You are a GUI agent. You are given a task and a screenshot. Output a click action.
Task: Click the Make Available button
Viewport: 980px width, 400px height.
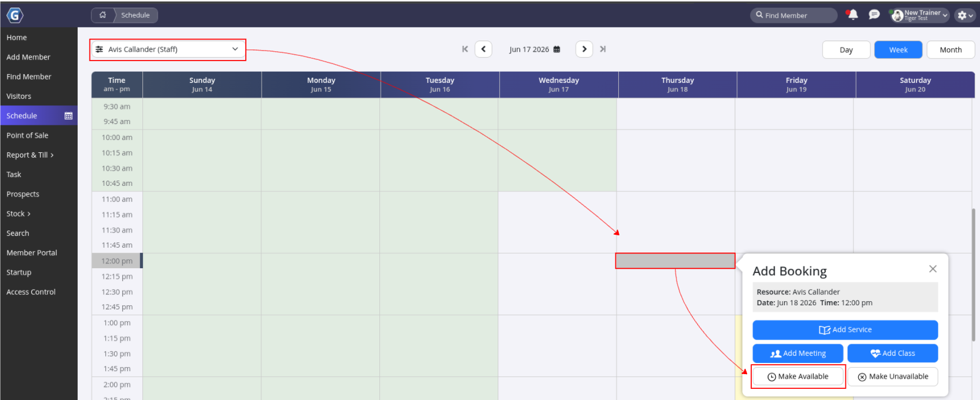(x=798, y=376)
